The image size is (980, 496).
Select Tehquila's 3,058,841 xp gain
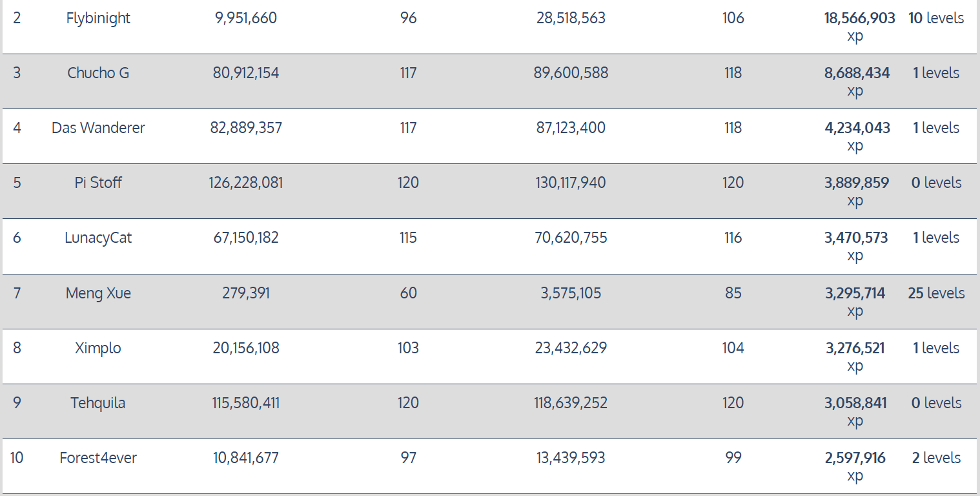(x=855, y=403)
